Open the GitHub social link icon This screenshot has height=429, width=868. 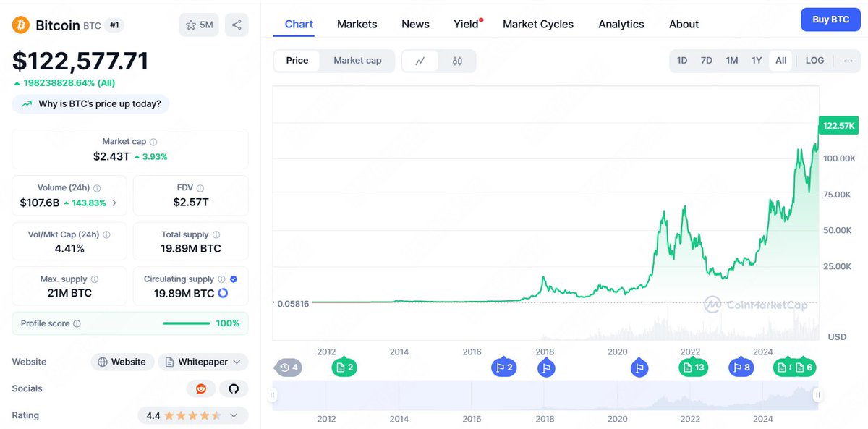pos(234,388)
